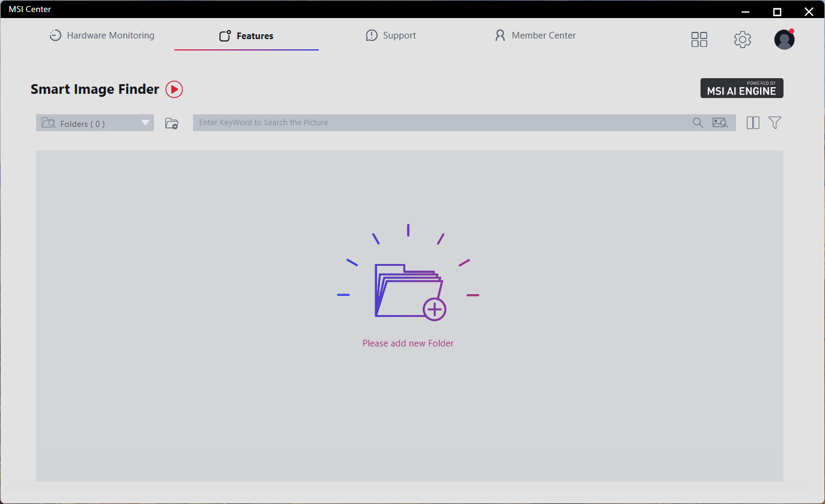Start a search-by-image with the picture magnifier icon
This screenshot has width=825, height=504.
click(720, 123)
